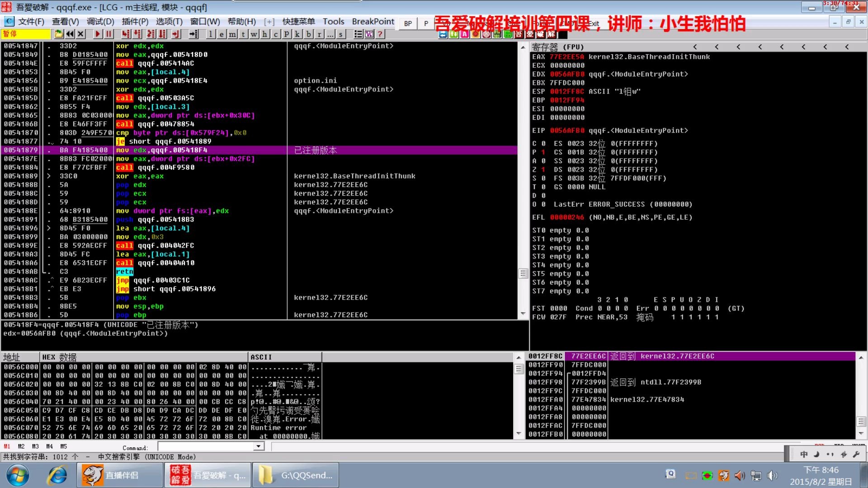
Task: Click the BP button in menu bar
Action: click(x=408, y=23)
